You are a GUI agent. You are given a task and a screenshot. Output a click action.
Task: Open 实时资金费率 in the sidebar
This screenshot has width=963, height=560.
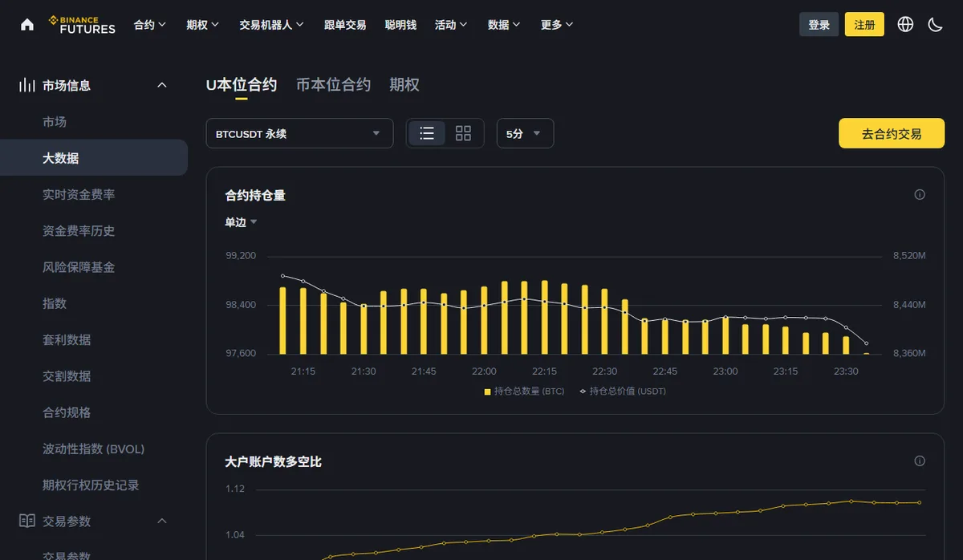coord(79,194)
